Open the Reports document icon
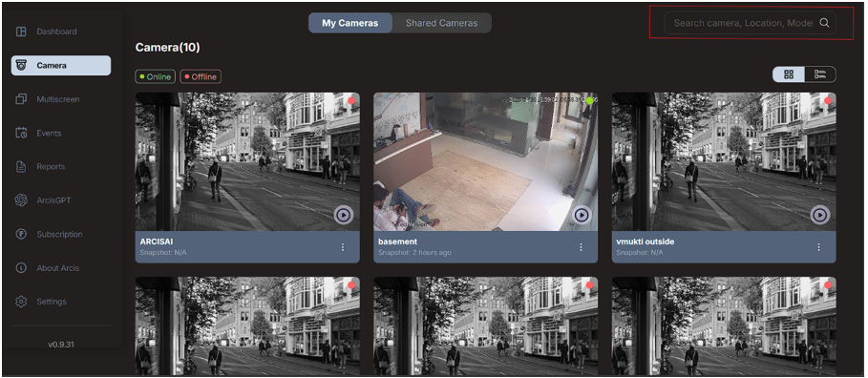The height and width of the screenshot is (378, 868). click(x=21, y=167)
